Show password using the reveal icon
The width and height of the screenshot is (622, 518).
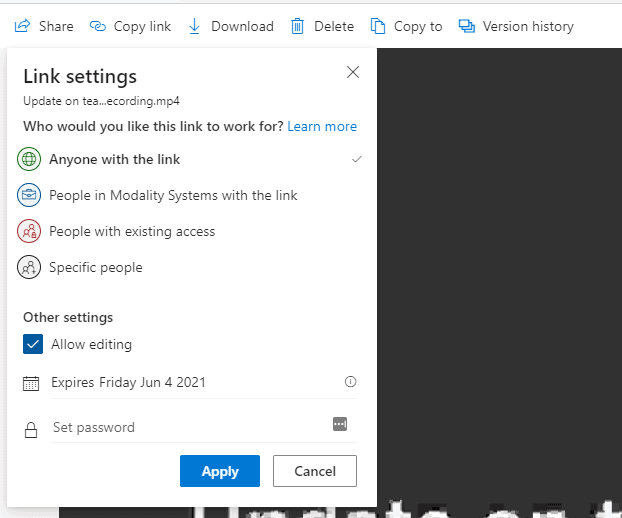[x=340, y=425]
